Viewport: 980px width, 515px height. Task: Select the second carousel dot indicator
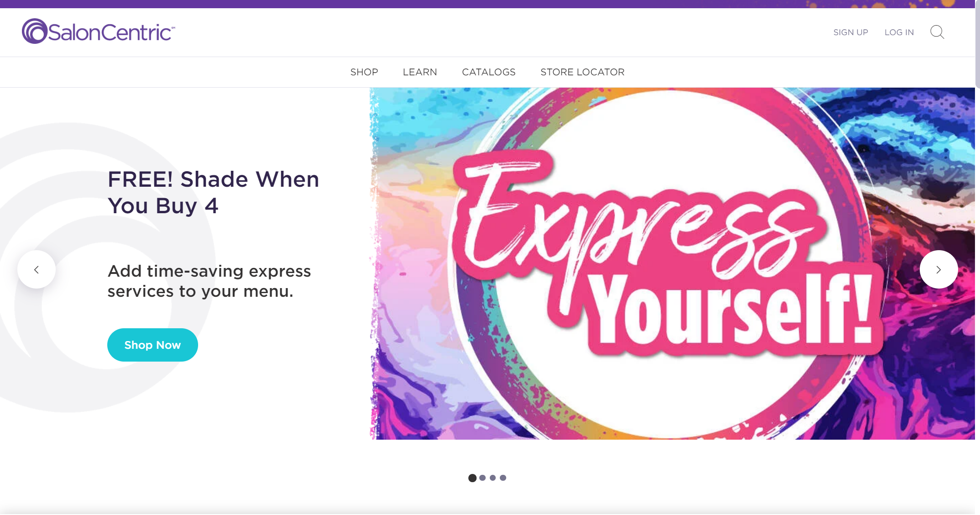click(x=482, y=478)
